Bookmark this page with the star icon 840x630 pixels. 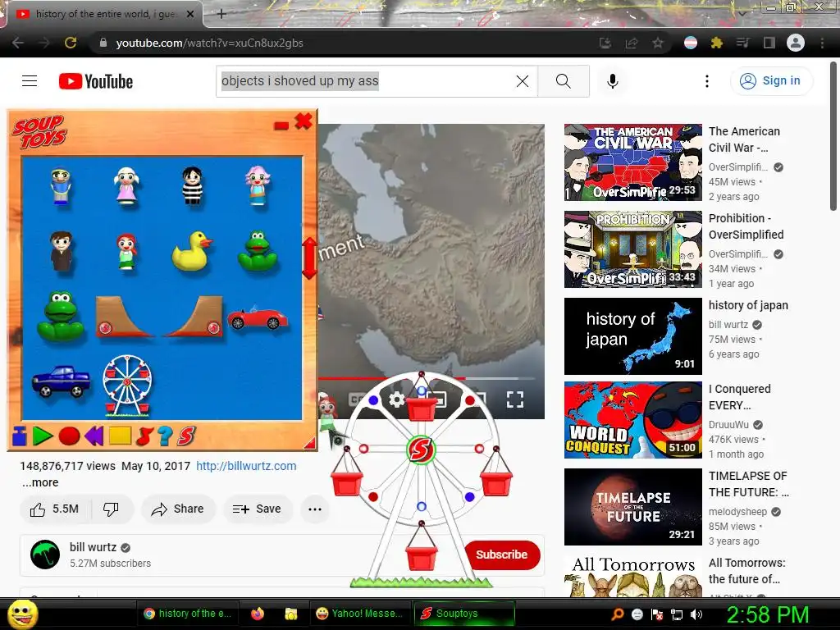[658, 43]
